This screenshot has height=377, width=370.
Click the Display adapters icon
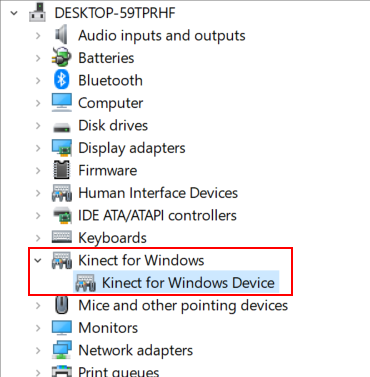coord(62,148)
